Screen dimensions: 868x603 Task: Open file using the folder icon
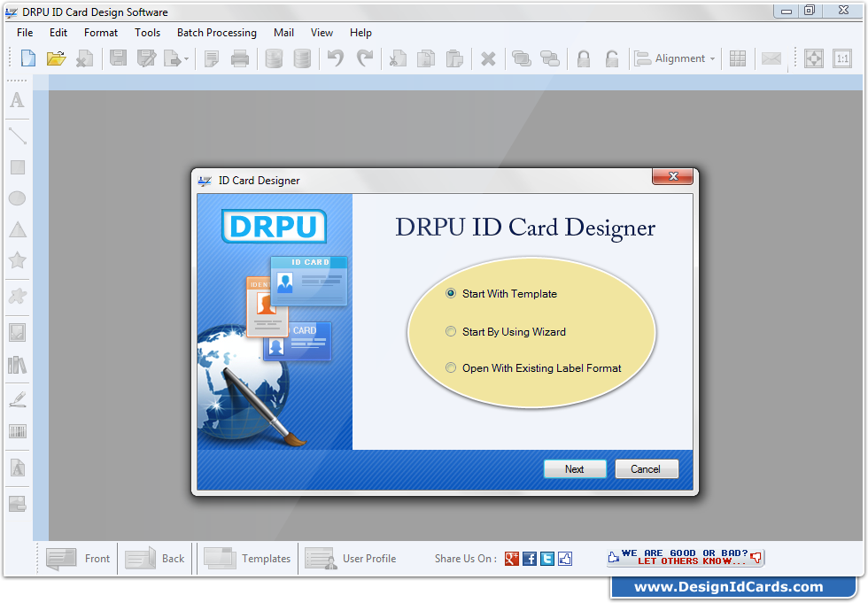coord(56,58)
